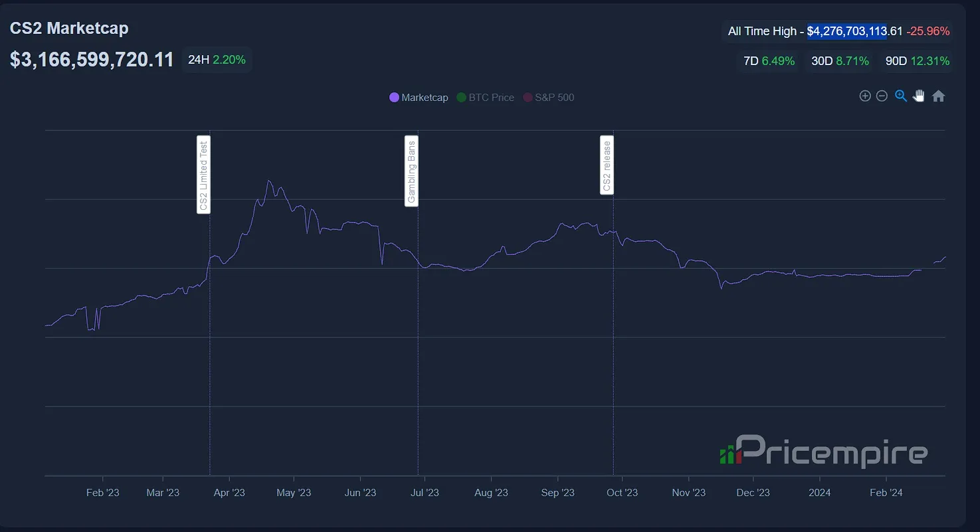Click the Gambling Bans annotation label
The width and height of the screenshot is (980, 532).
click(x=411, y=171)
